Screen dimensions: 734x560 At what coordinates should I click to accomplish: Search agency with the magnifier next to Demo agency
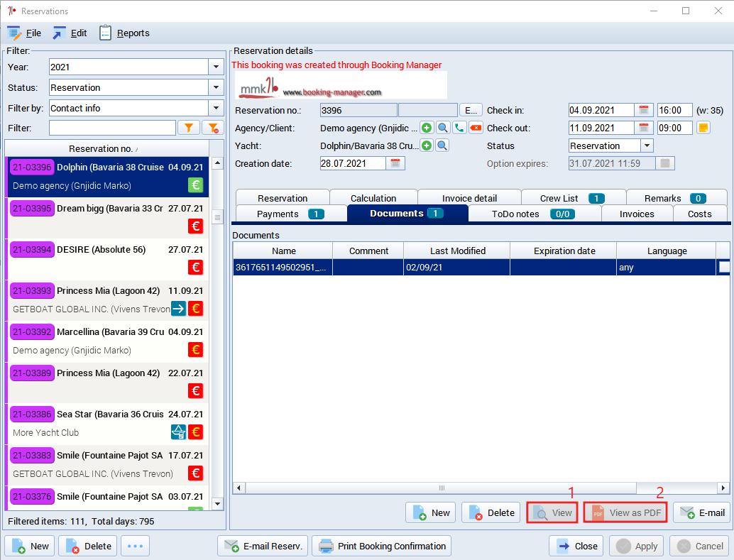442,128
